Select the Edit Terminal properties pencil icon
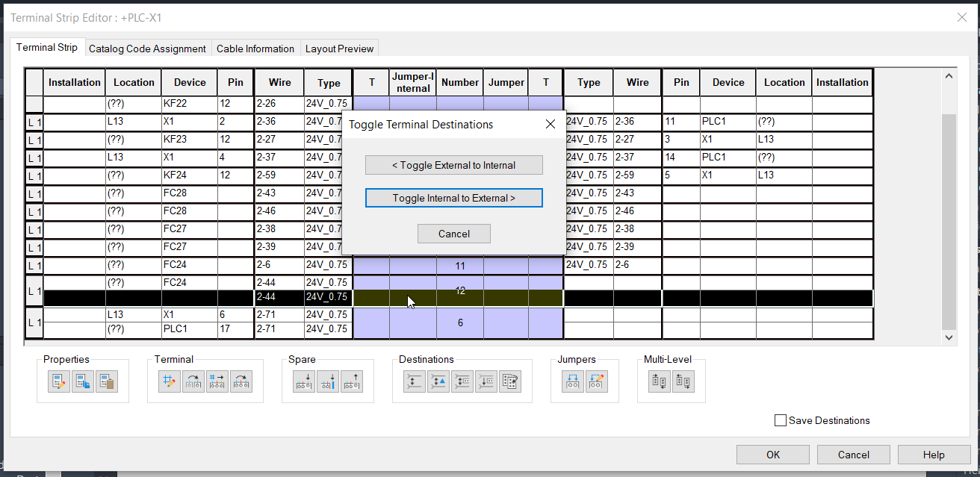 [59, 381]
